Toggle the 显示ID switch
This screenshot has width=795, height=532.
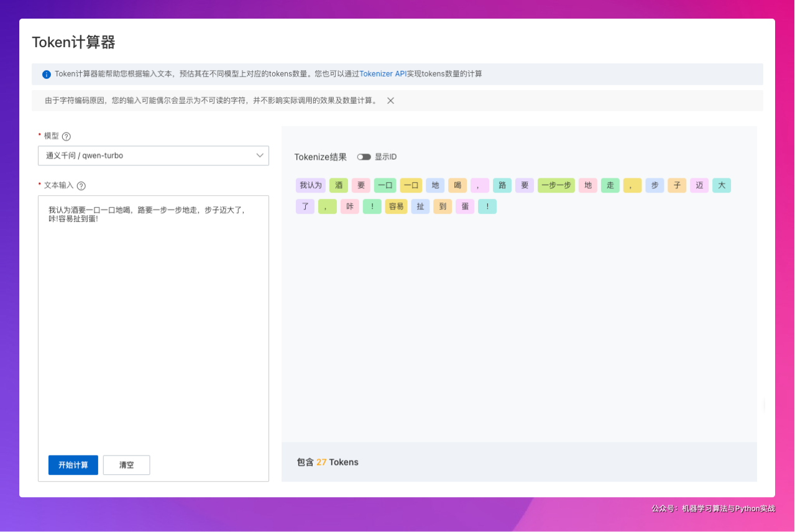tap(364, 157)
